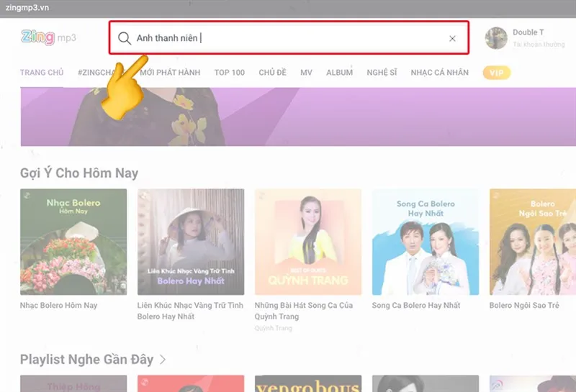Click "Song Ca Bolero Hay Nhất" title link

tap(416, 306)
